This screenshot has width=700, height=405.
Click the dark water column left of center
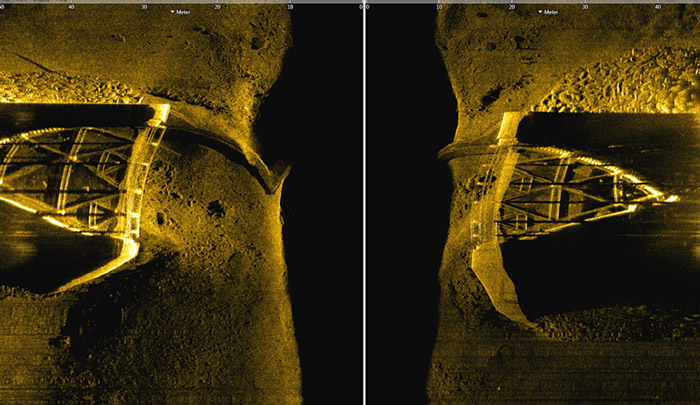[x=325, y=200]
